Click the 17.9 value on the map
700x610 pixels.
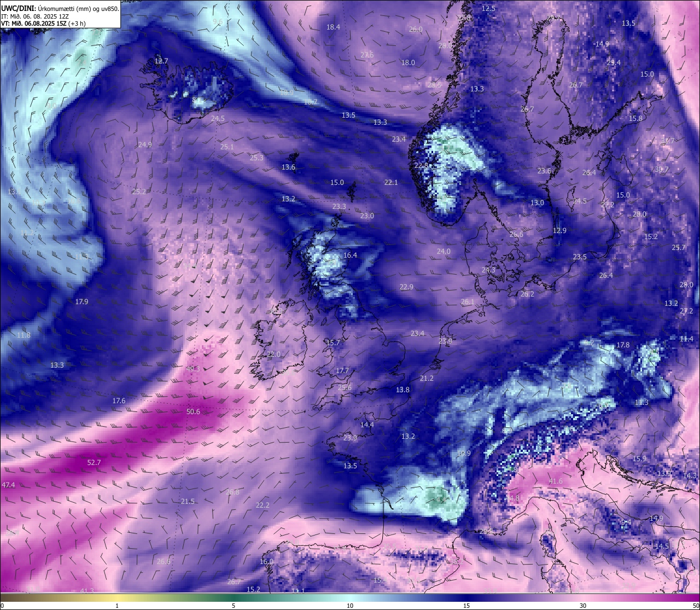click(x=81, y=302)
